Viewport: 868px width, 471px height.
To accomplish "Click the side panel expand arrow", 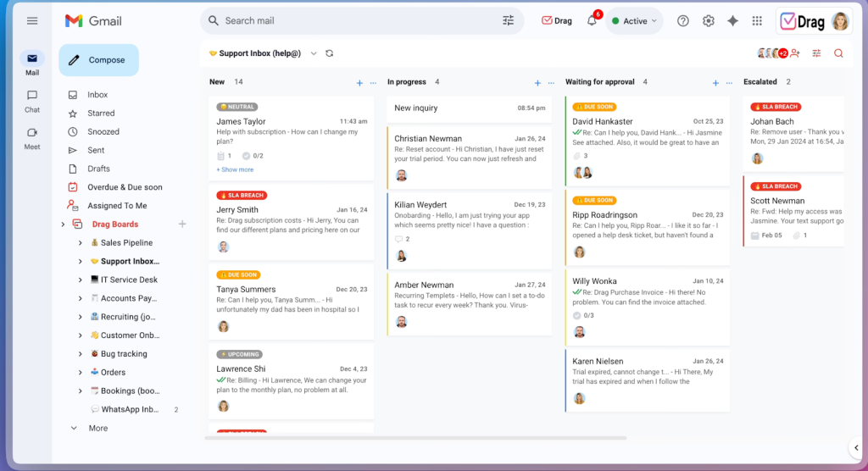I will pos(856,448).
